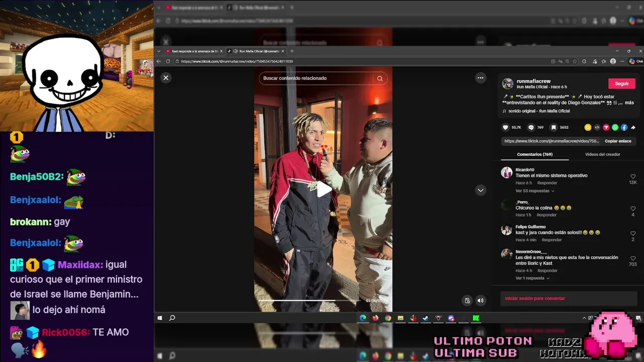Screen dimensions: 644x362
Task: Open Edge settings and more menu
Action: 622,61
